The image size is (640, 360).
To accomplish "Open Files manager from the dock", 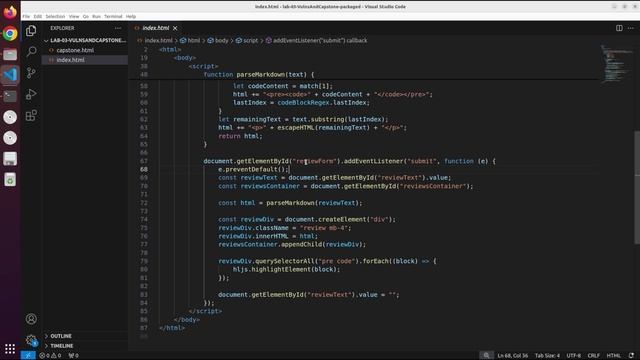I will tap(10, 54).
